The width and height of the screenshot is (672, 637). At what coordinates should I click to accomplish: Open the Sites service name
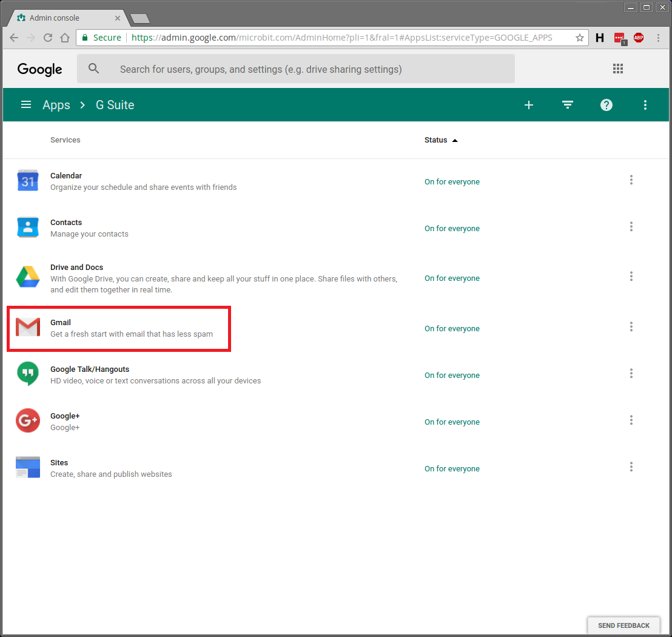[x=59, y=462]
